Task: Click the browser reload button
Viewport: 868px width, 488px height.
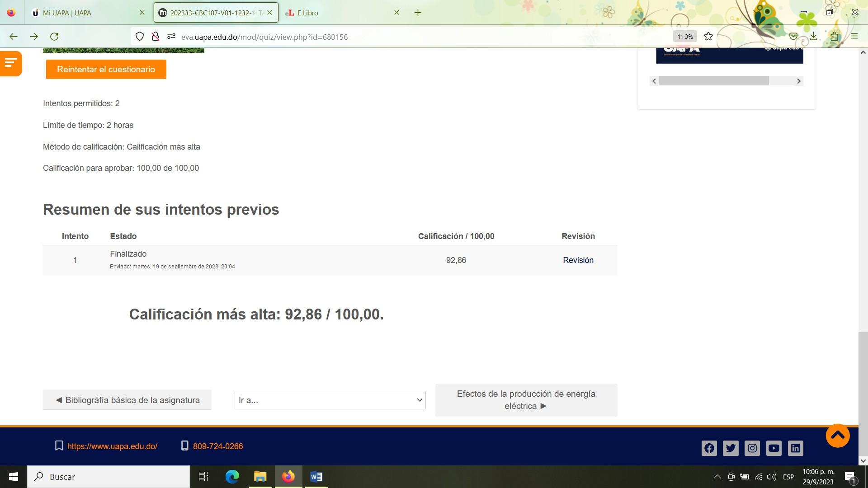Action: [x=54, y=37]
